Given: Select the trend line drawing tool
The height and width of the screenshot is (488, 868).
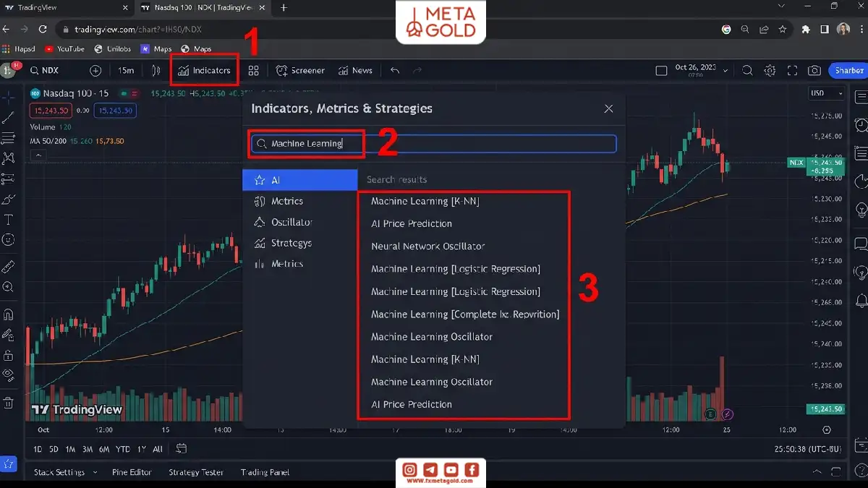Looking at the screenshot, I should 9,117.
